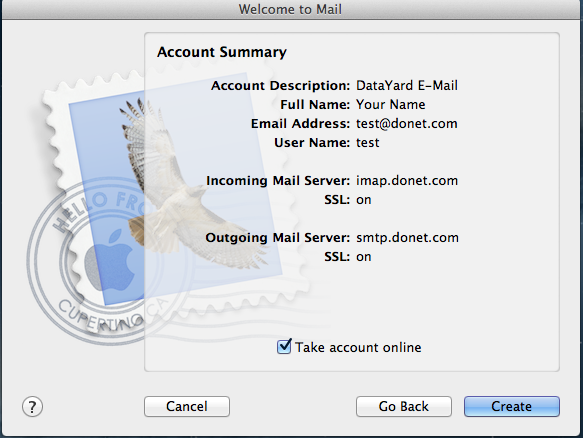The height and width of the screenshot is (438, 583).
Task: Click the test@donet.com email address
Action: [407, 123]
